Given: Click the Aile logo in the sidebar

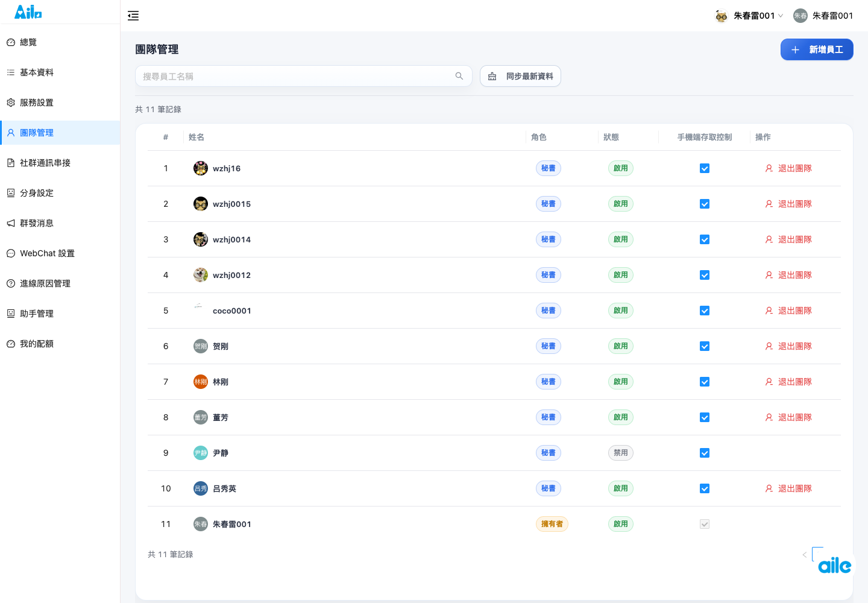Looking at the screenshot, I should [x=28, y=11].
